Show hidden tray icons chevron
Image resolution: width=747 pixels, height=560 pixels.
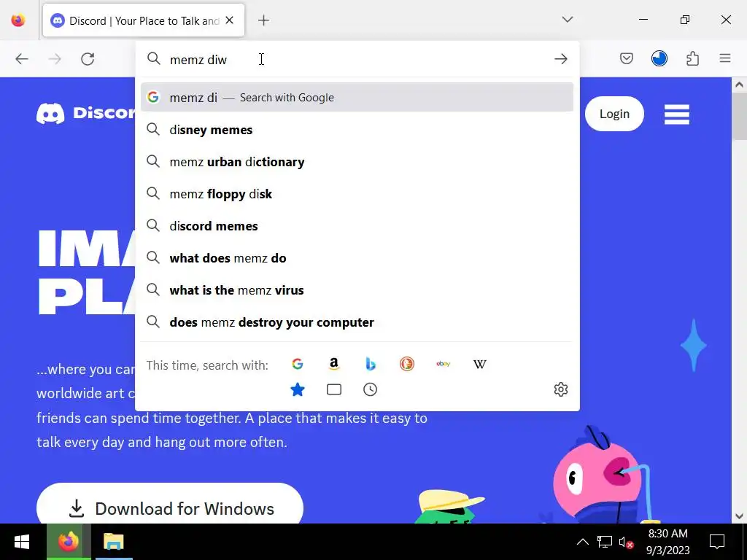point(583,542)
